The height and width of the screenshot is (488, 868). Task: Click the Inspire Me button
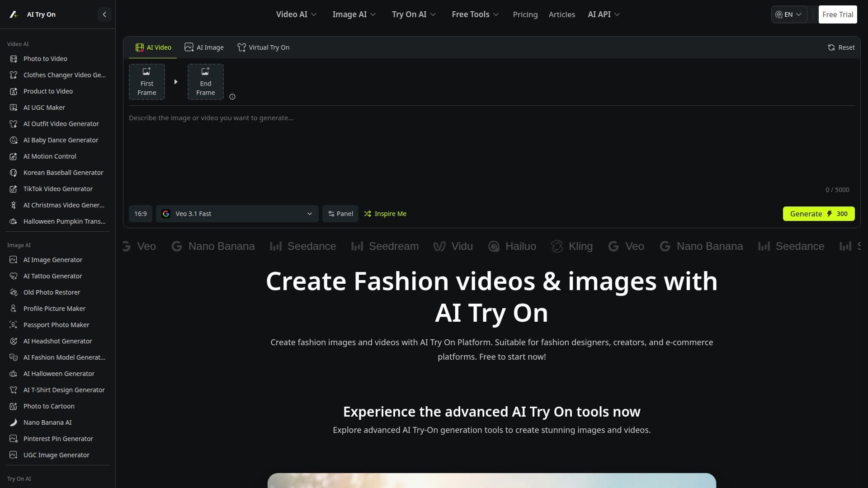385,214
